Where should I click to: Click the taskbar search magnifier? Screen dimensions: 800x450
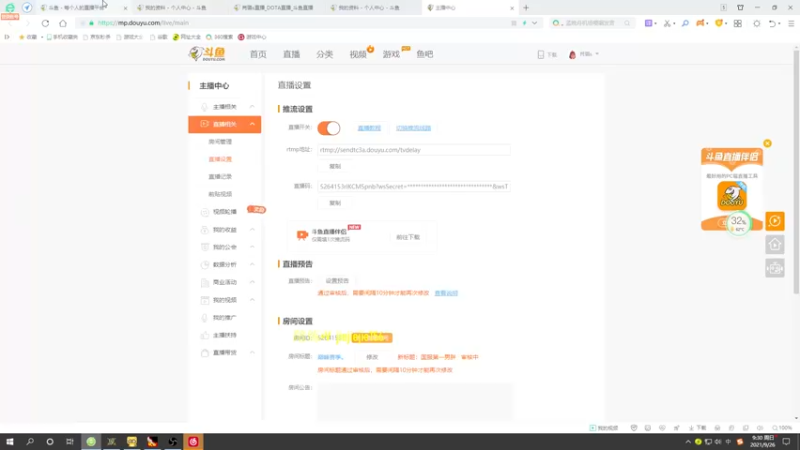[30, 441]
